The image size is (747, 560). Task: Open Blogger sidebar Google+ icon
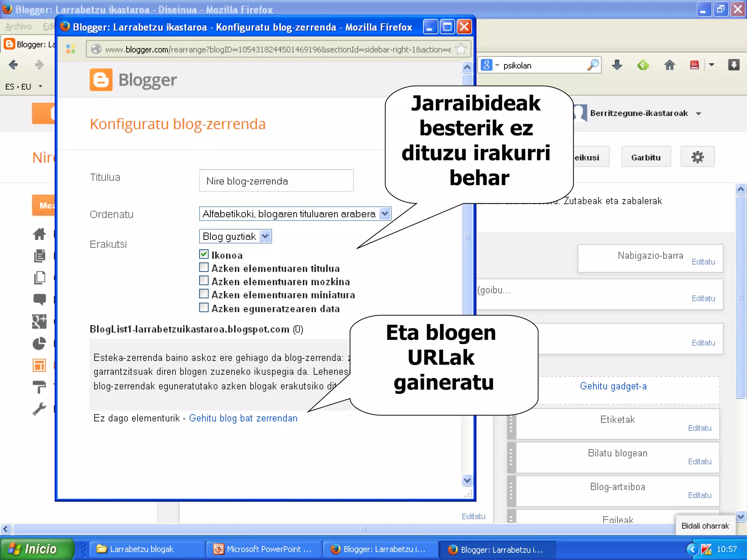[39, 322]
